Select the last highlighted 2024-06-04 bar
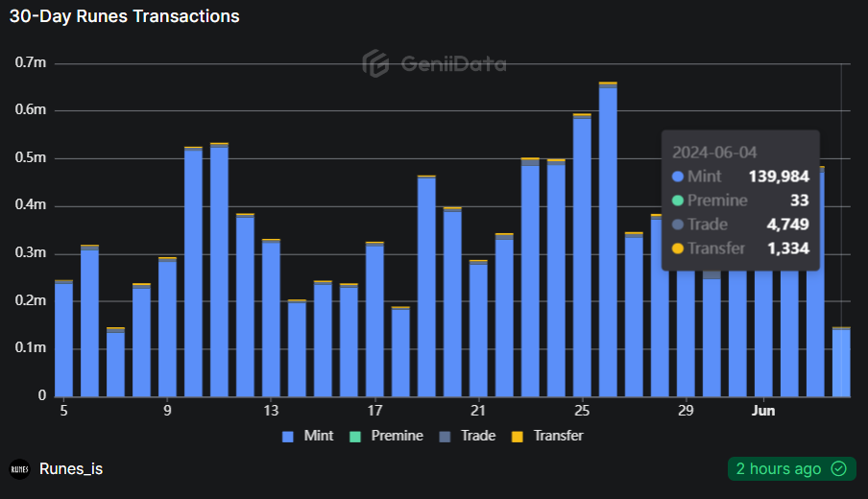Viewport: 868px width, 499px height. 841,362
